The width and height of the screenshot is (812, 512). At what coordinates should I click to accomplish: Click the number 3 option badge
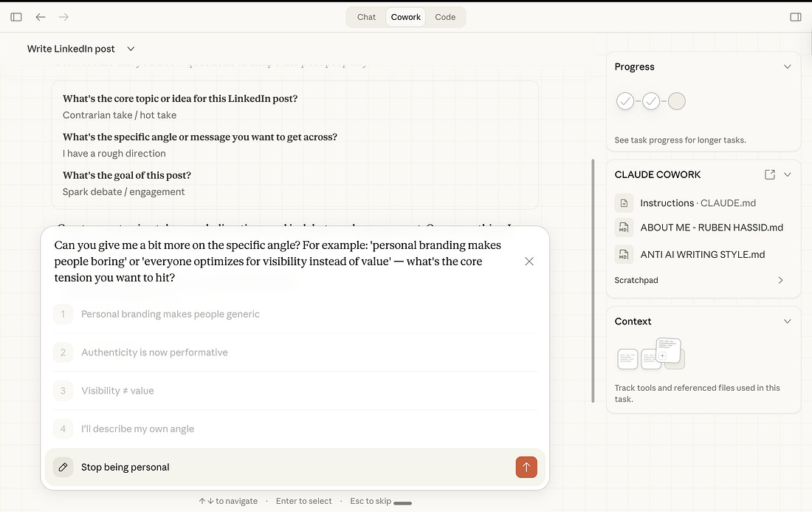click(63, 391)
